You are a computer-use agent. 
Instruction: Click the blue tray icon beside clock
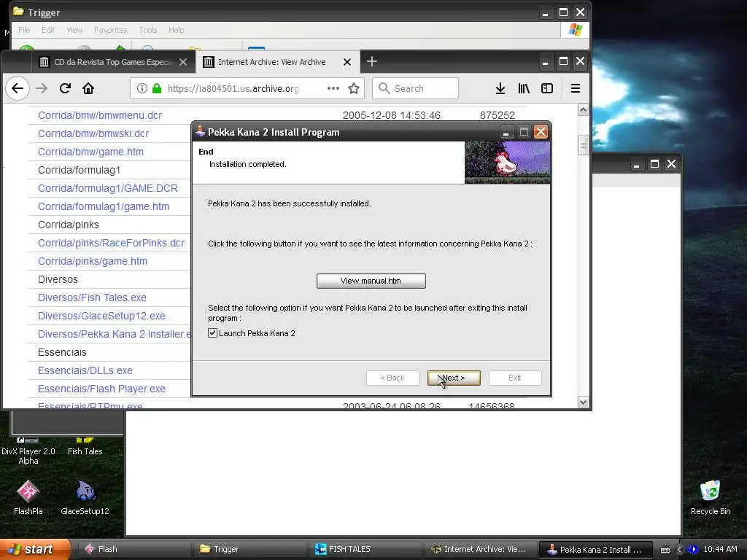(x=693, y=550)
